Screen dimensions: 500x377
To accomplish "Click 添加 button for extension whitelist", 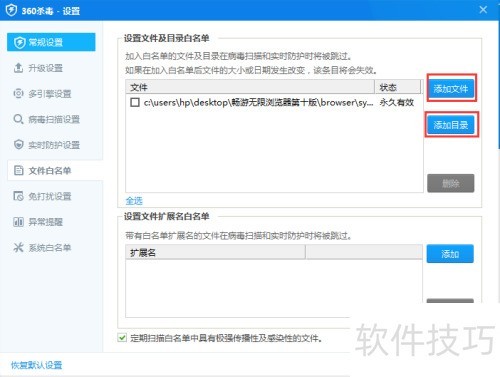I will pos(450,254).
